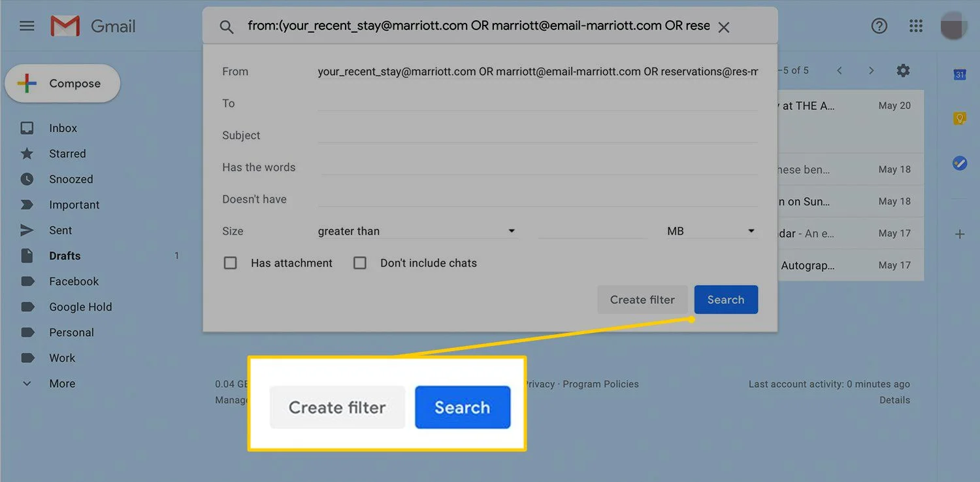
Task: Go to the newer page arrow
Action: [x=840, y=71]
